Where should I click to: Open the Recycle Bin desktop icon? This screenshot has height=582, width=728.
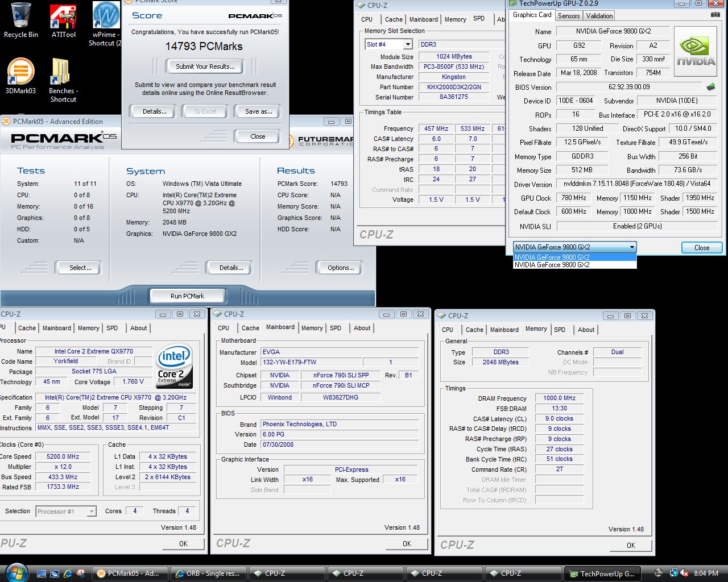pyautogui.click(x=21, y=20)
